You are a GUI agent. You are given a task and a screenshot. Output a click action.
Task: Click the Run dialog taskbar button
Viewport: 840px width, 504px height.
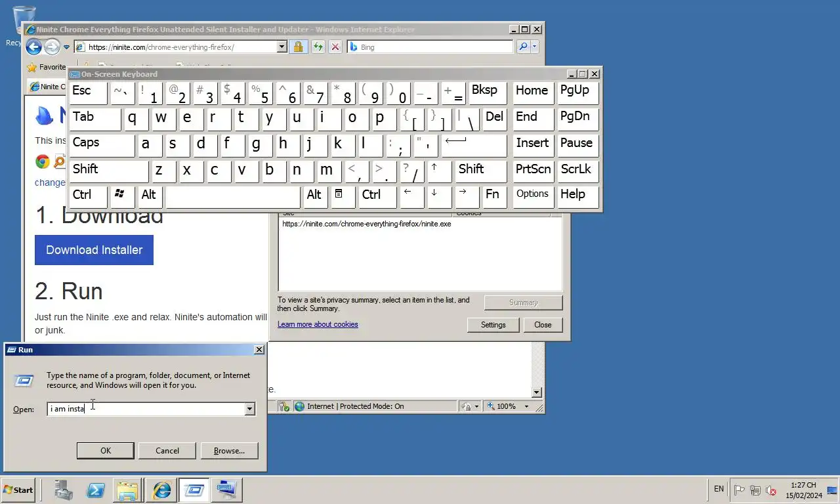(x=194, y=490)
